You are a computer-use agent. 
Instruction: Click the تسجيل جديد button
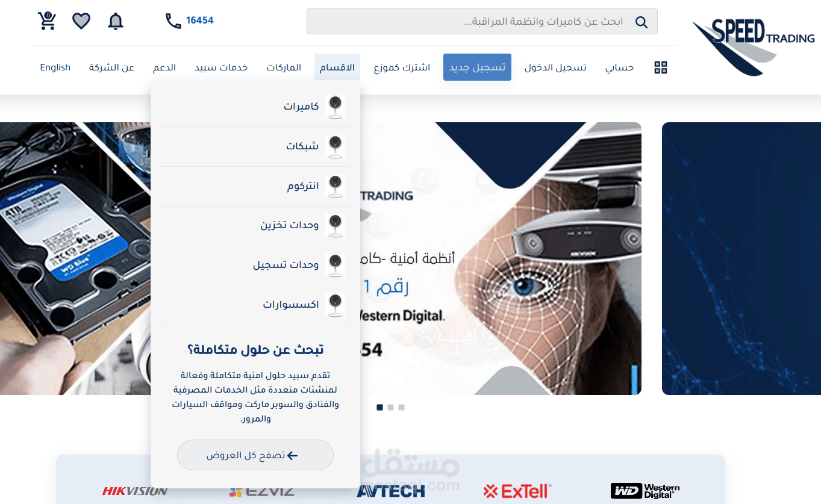(477, 67)
